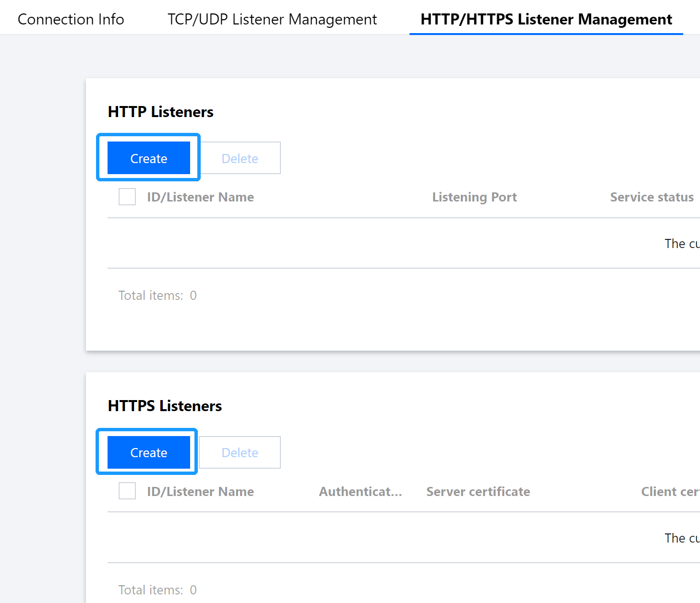The height and width of the screenshot is (603, 700).
Task: Select the HTTP/HTTPS Listener Management tab
Action: tap(546, 19)
